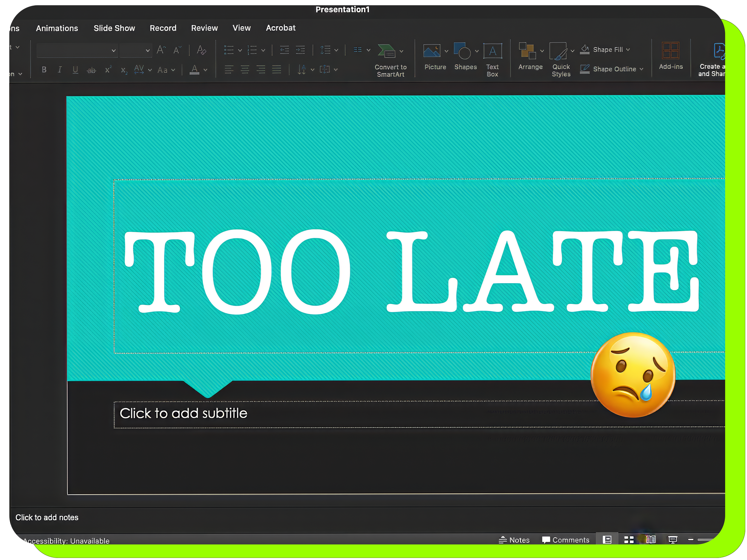Expand Shape Fill dropdown arrow

pyautogui.click(x=628, y=50)
